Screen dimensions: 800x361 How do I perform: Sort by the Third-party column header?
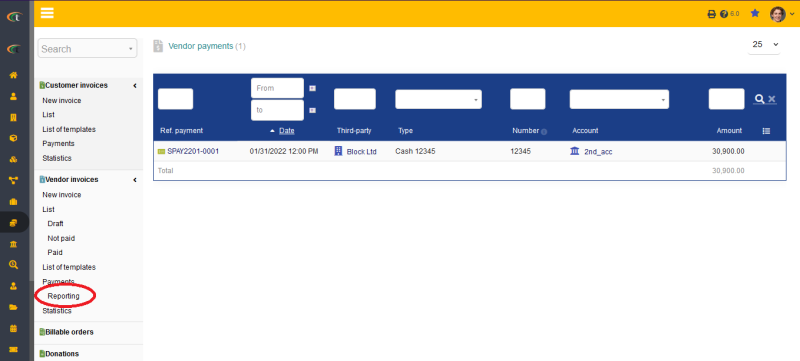(x=354, y=131)
